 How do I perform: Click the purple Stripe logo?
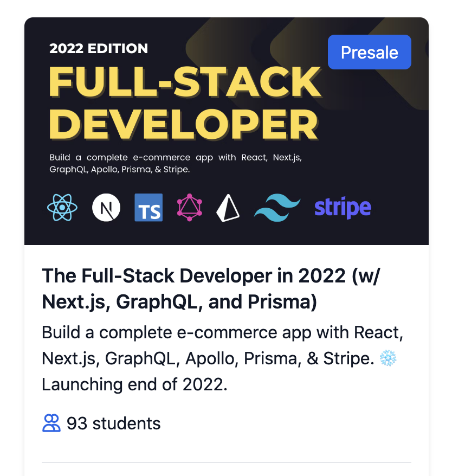point(343,208)
